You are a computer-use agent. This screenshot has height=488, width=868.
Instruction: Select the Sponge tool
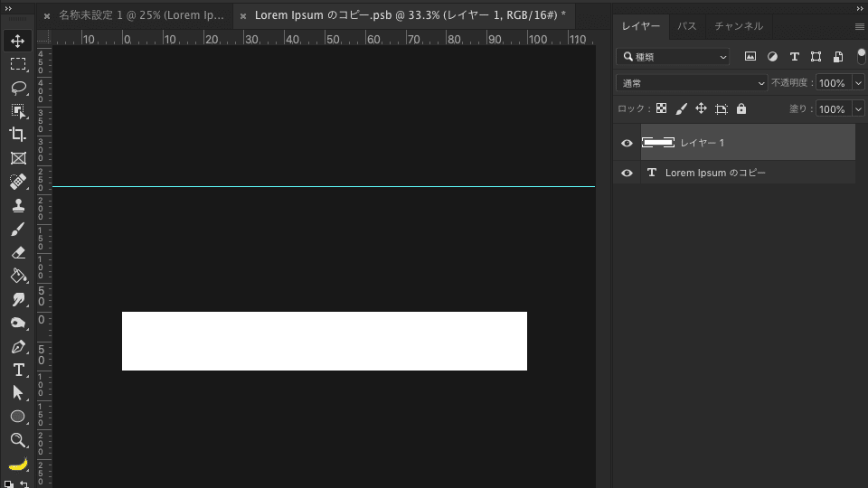tap(18, 323)
